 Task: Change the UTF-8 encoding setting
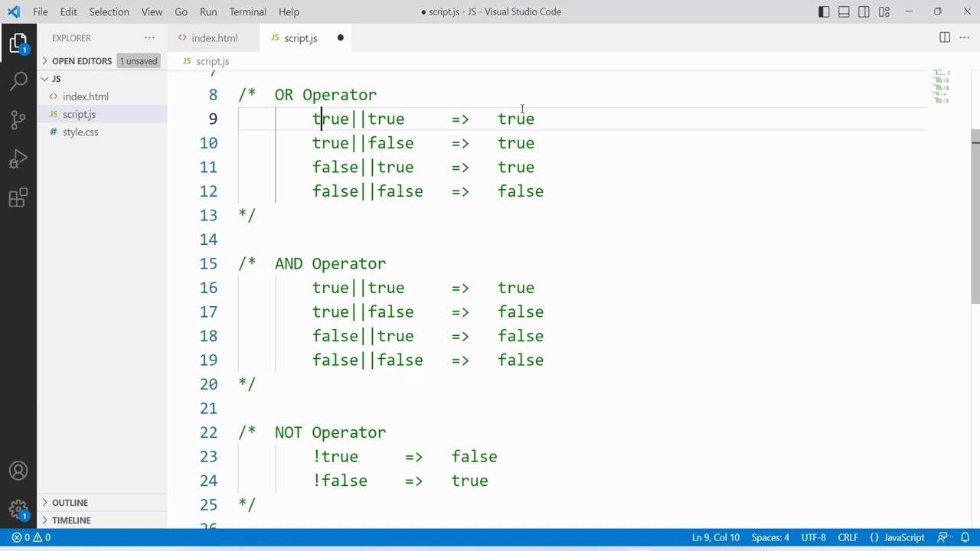(813, 537)
